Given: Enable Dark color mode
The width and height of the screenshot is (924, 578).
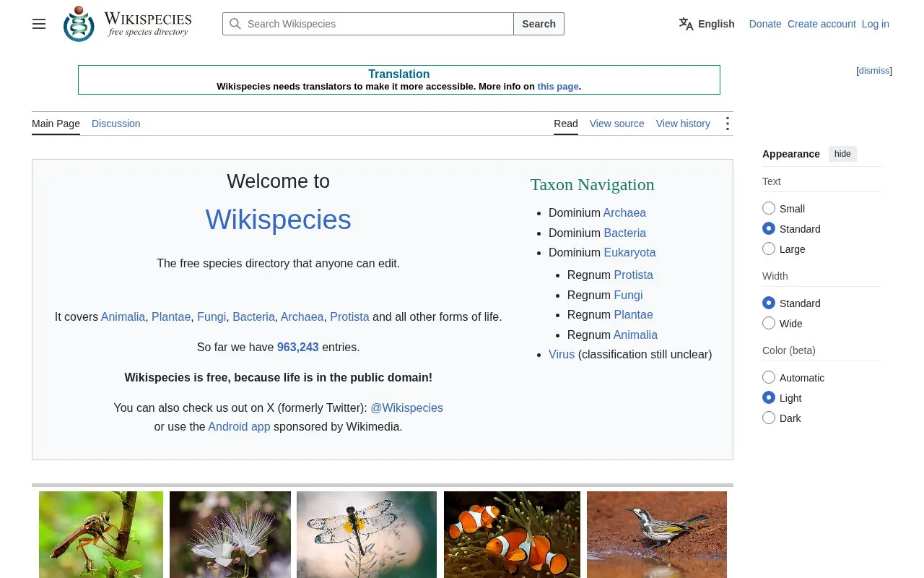Looking at the screenshot, I should coord(769,418).
